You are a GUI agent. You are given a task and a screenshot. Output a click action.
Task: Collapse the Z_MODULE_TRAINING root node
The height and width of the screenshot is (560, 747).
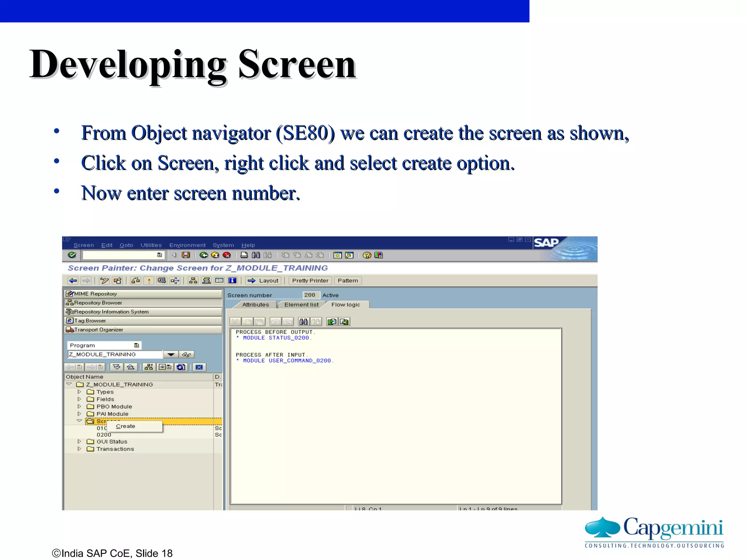click(69, 384)
